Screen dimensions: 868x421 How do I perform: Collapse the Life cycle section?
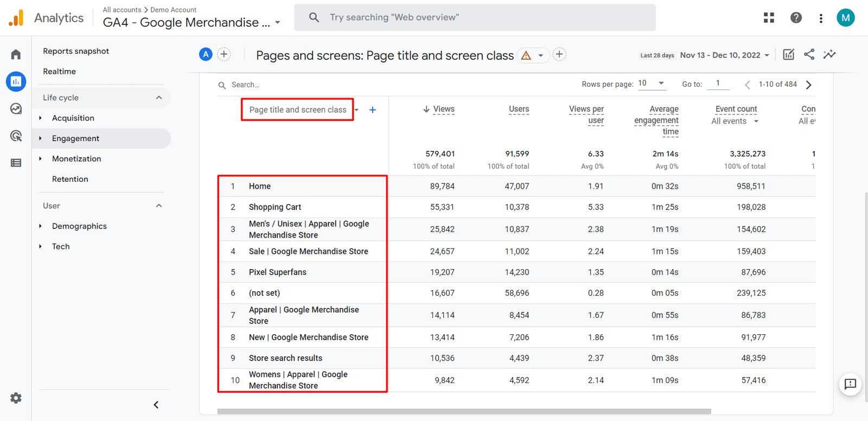(x=159, y=98)
